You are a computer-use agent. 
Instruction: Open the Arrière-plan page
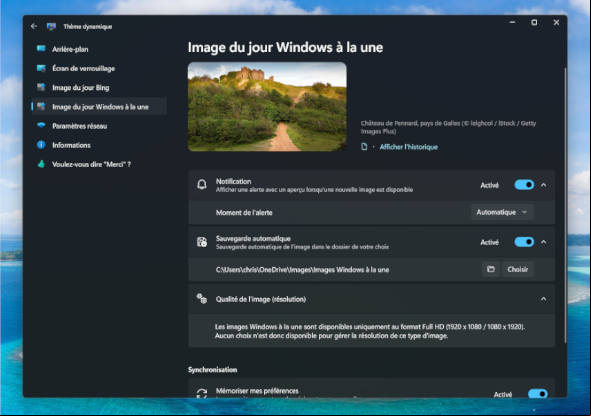click(x=99, y=49)
